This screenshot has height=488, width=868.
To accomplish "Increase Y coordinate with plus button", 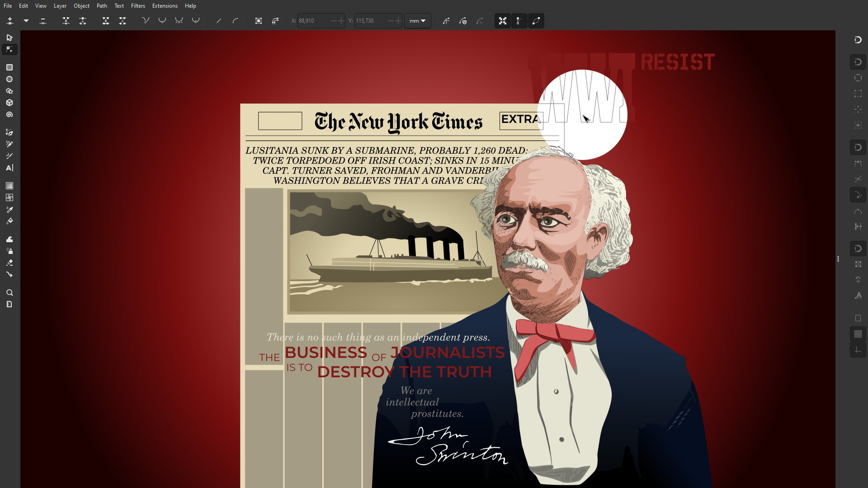I will click(x=398, y=21).
